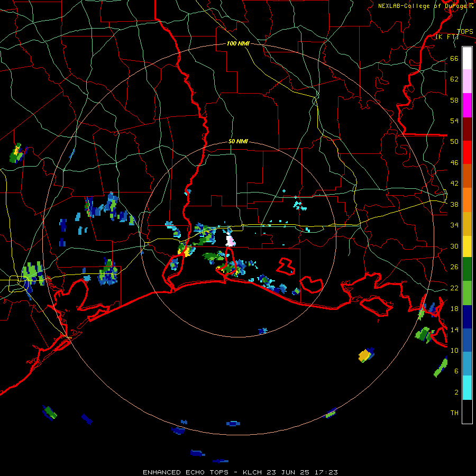Click the TH threshold legend label

[x=454, y=413]
